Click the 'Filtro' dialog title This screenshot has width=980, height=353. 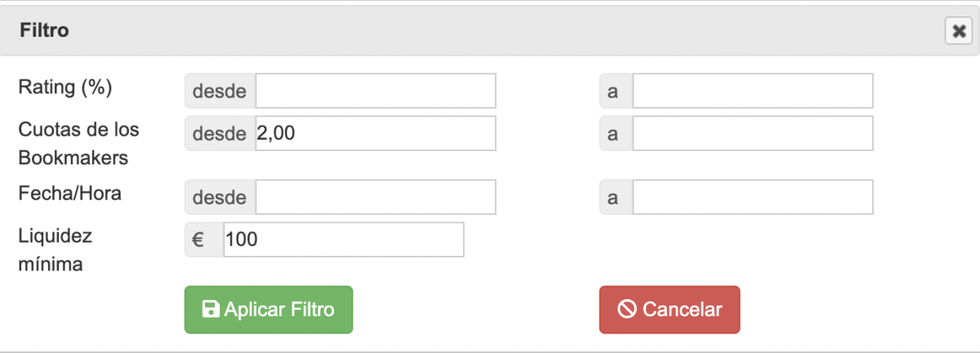tap(44, 31)
